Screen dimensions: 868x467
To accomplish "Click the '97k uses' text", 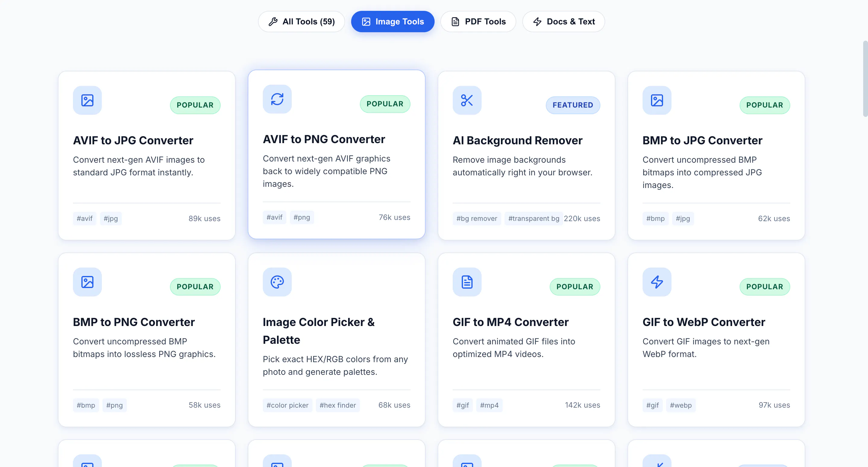I will click(x=774, y=405).
